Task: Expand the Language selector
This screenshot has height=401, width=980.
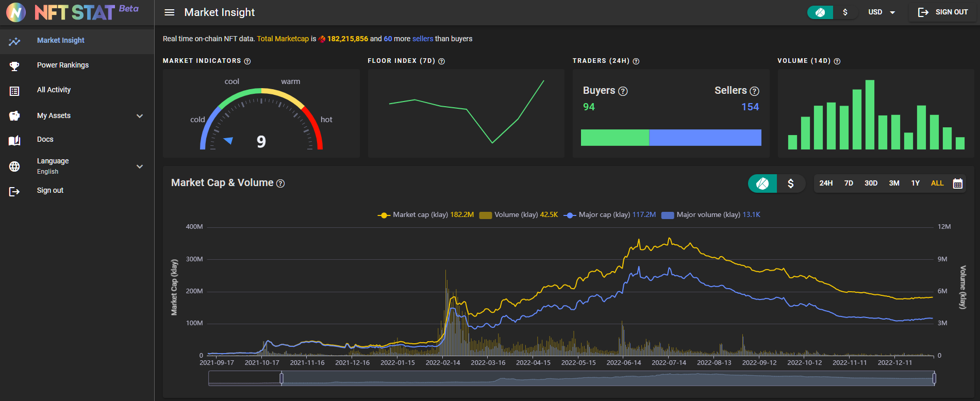Action: click(x=139, y=166)
